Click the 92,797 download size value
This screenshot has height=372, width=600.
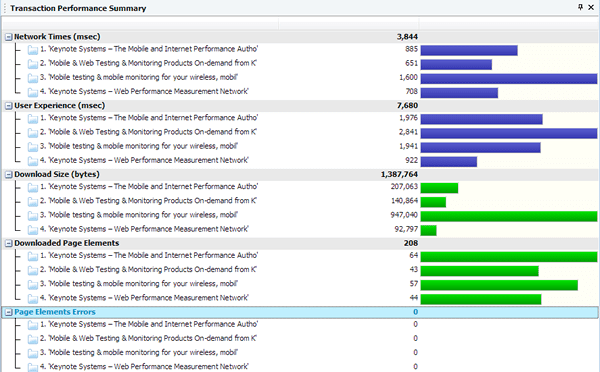pyautogui.click(x=406, y=230)
